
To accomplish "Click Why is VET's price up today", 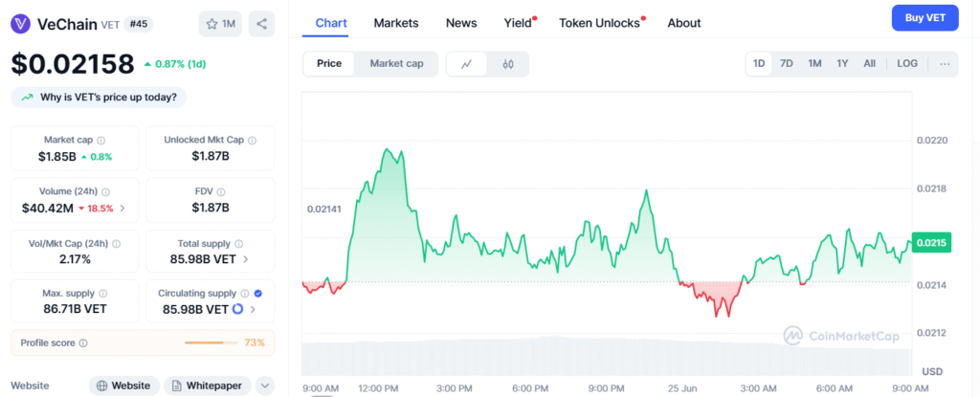I will (x=99, y=98).
